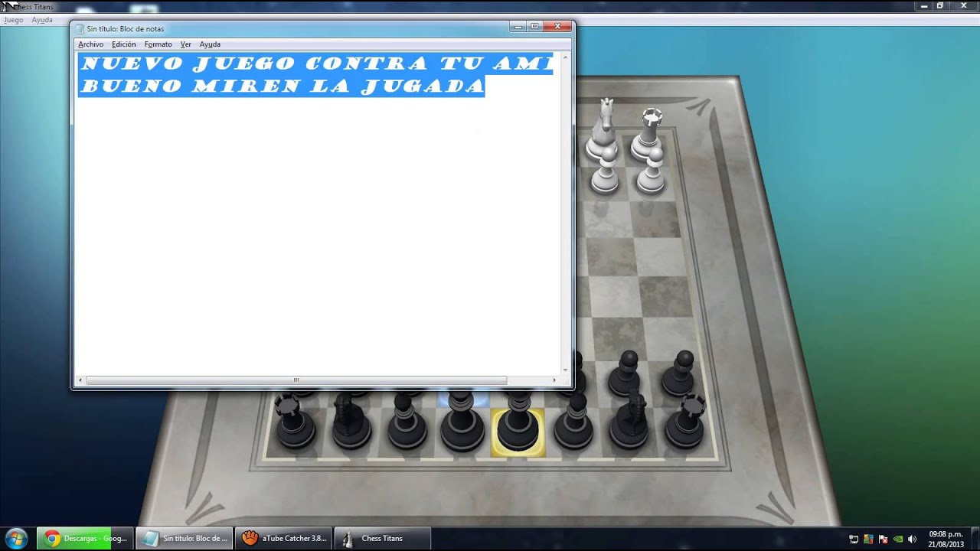The width and height of the screenshot is (980, 551).
Task: Choose the black bishop next to the right knight
Action: 573,421
